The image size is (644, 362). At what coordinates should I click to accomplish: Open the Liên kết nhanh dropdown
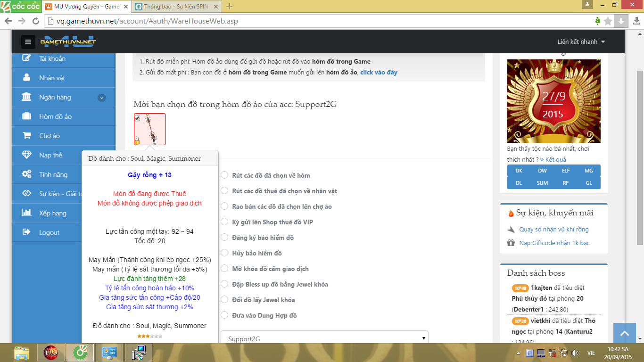[581, 42]
